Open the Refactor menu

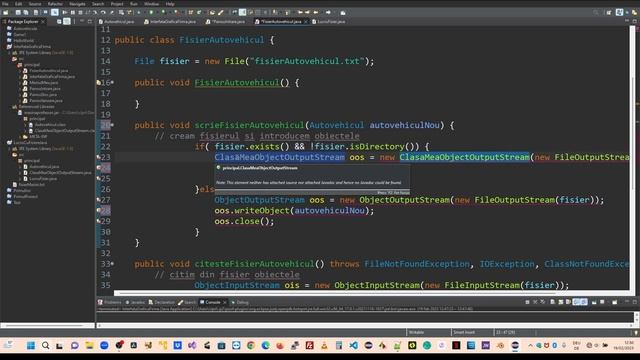pyautogui.click(x=55, y=4)
